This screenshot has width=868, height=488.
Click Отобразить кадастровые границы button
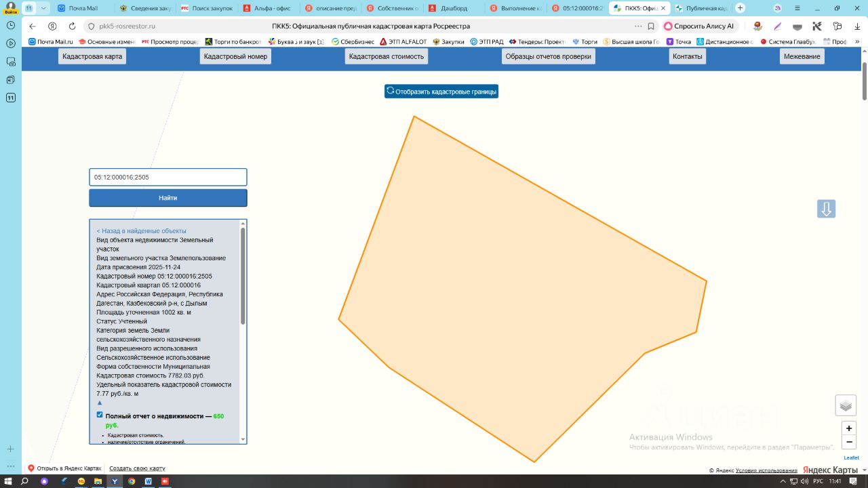click(441, 91)
